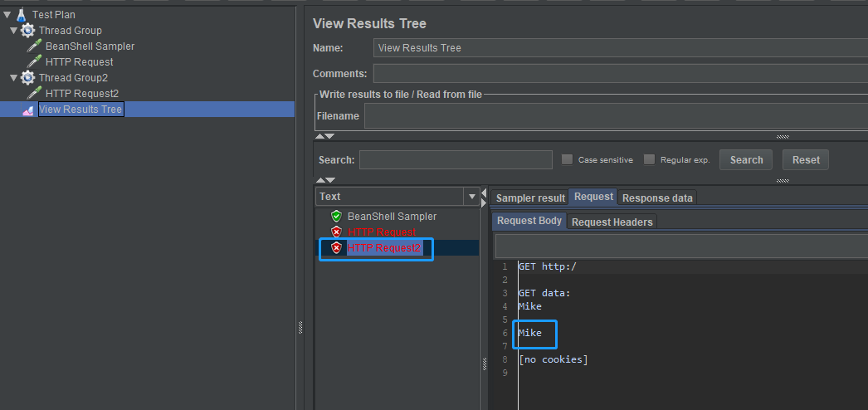This screenshot has width=868, height=410.
Task: Select HTTP Request under Thread Group
Action: click(80, 62)
